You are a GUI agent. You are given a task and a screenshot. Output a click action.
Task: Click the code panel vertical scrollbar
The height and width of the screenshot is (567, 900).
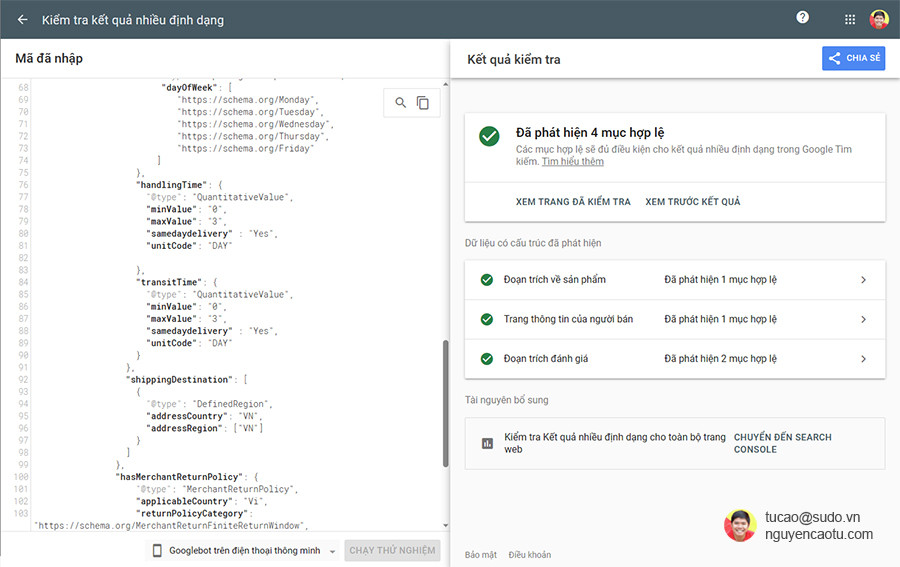[446, 400]
